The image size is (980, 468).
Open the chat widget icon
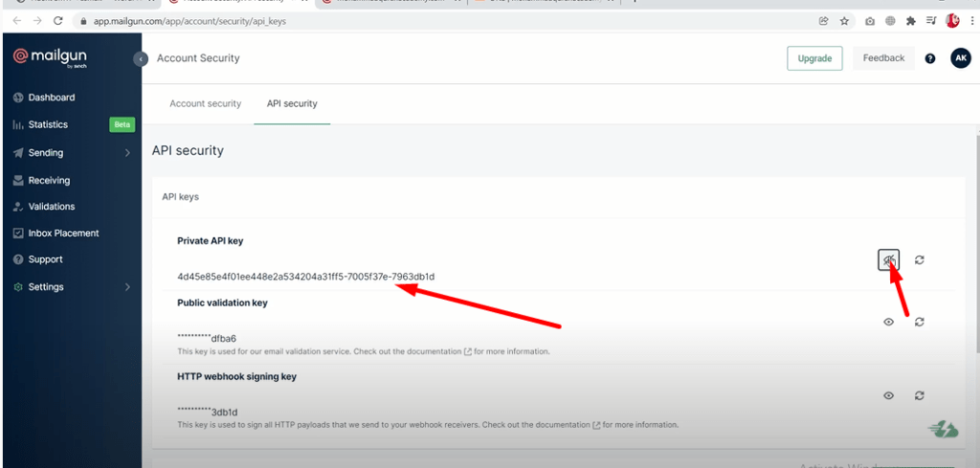(x=943, y=430)
